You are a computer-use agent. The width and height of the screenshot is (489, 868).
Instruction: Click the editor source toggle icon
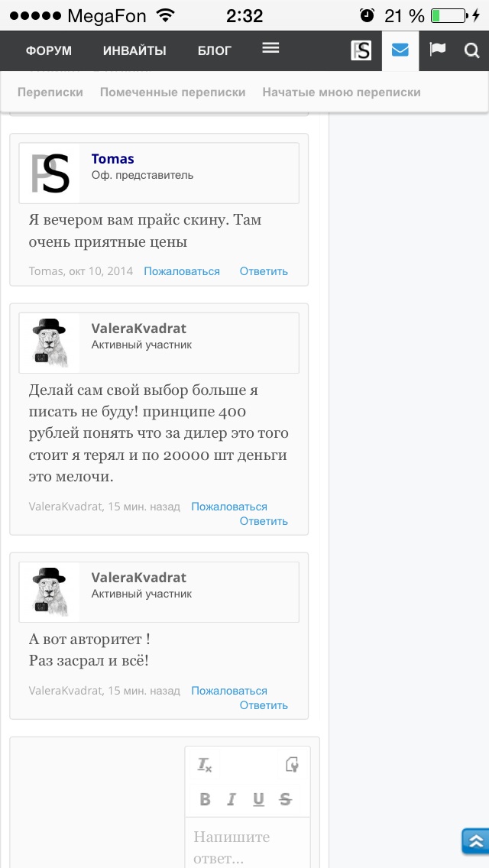[x=292, y=765]
